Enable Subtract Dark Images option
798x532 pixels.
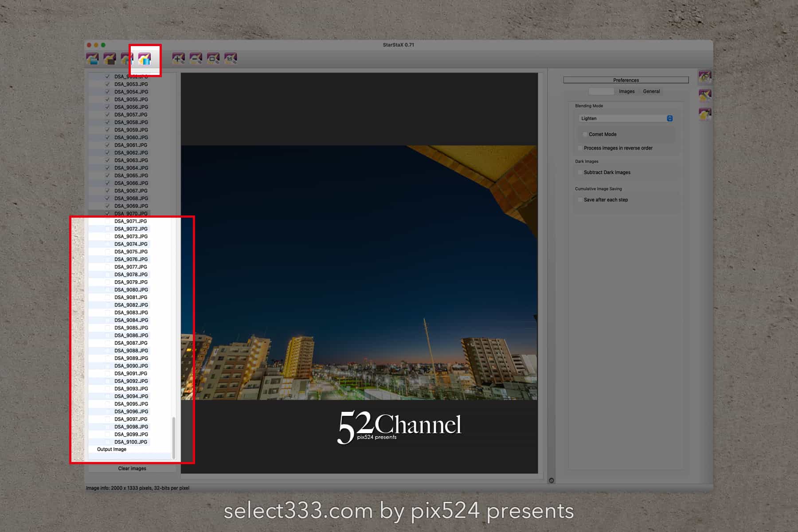pyautogui.click(x=580, y=172)
